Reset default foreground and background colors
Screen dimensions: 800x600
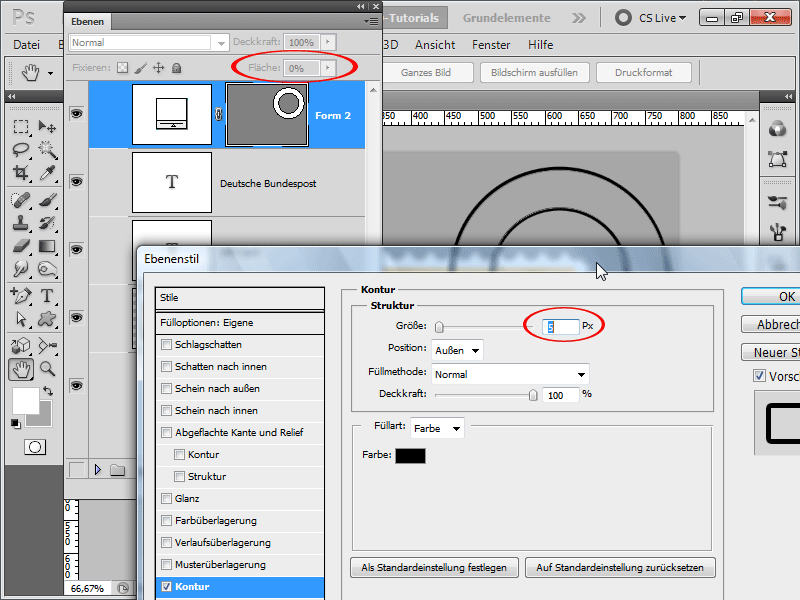tap(16, 423)
